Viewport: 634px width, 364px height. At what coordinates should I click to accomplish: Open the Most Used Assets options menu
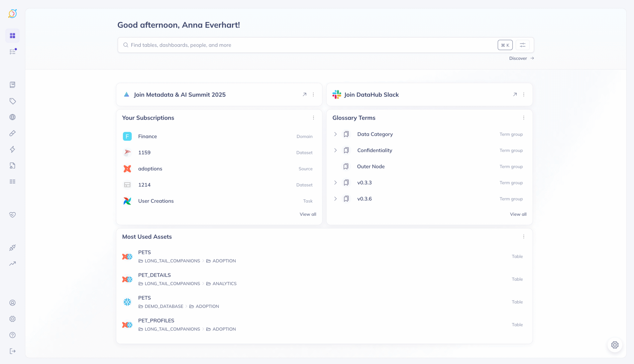click(x=523, y=236)
